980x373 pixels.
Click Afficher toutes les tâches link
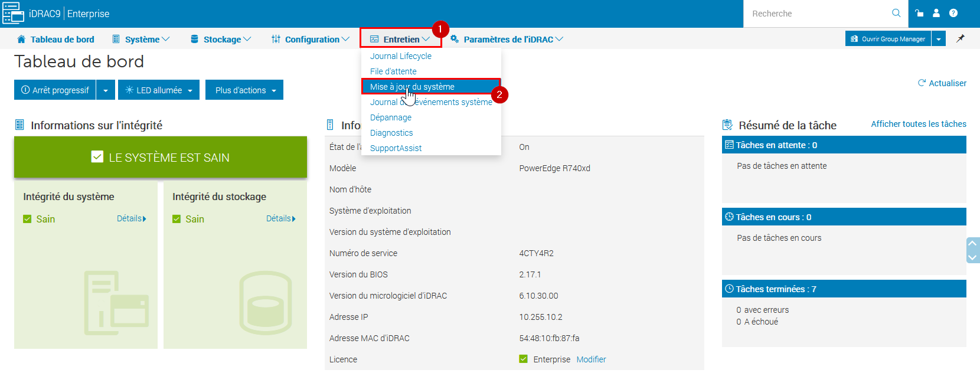click(919, 124)
